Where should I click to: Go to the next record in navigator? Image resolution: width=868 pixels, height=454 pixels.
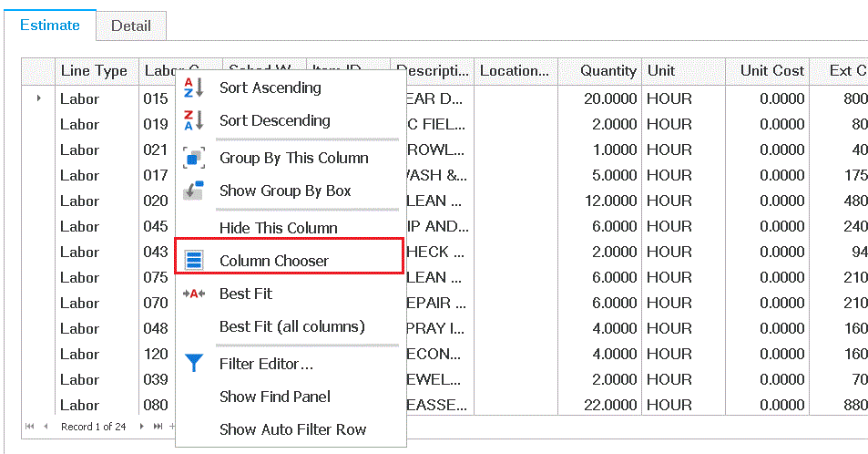point(140,426)
